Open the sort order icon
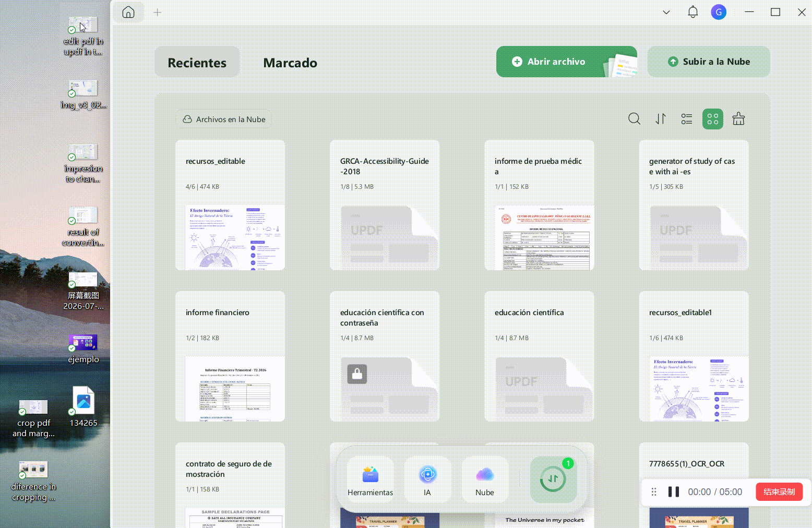Screen dimensions: 812x528 [661, 119]
